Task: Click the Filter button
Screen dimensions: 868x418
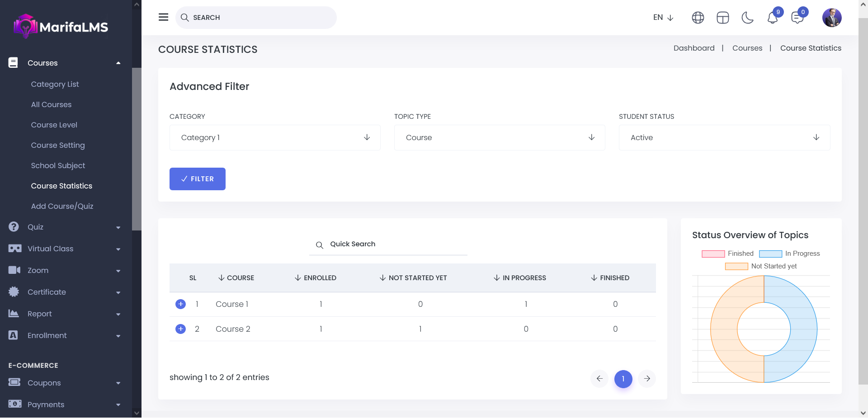Action: [198, 179]
